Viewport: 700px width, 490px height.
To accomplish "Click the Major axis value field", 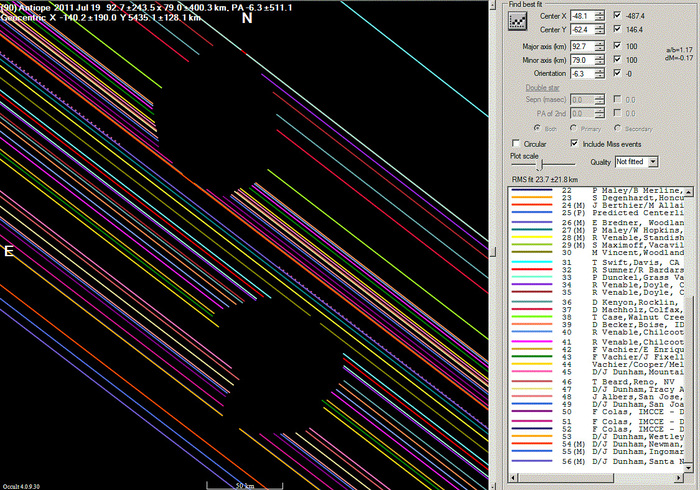I will click(581, 46).
